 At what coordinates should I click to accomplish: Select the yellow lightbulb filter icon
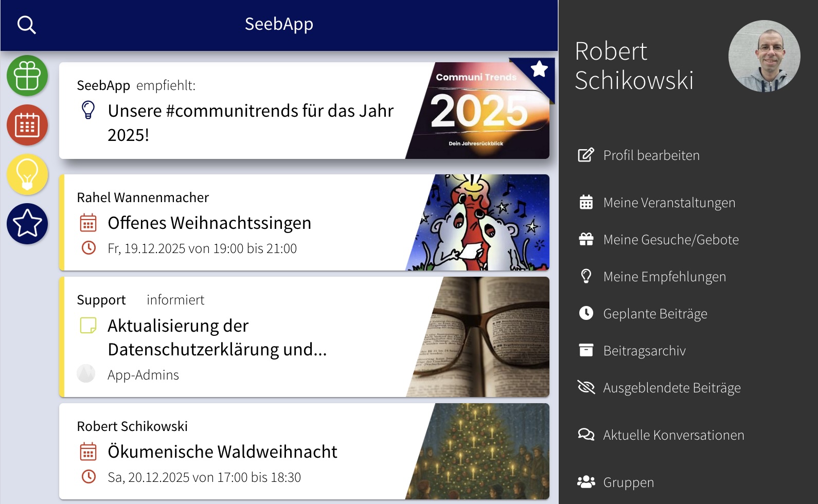point(27,174)
